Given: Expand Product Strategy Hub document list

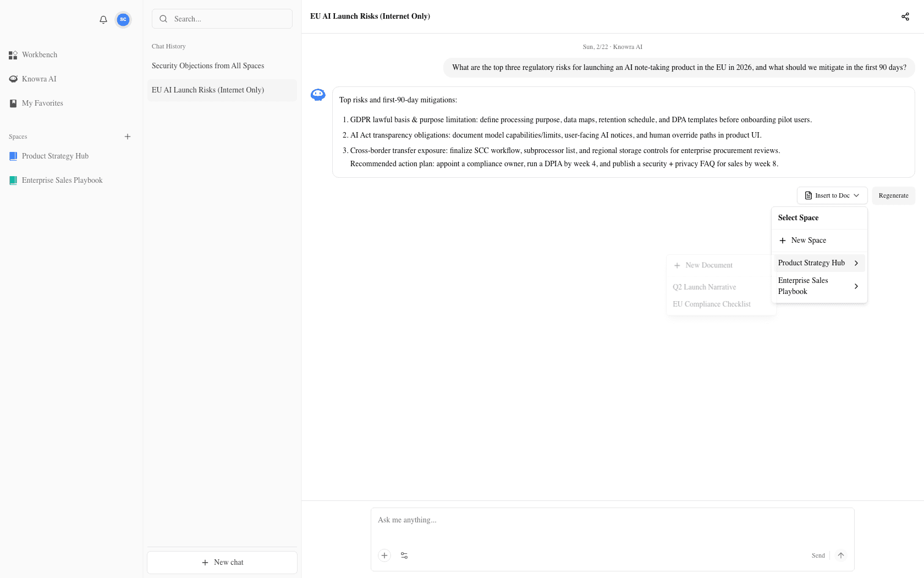Looking at the screenshot, I should click(x=856, y=263).
